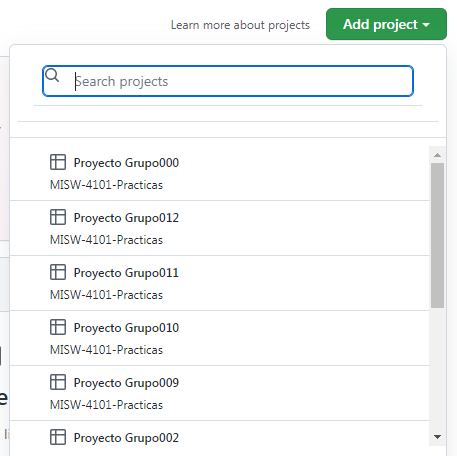
Task: Click the search magnifier icon
Action: (x=52, y=75)
